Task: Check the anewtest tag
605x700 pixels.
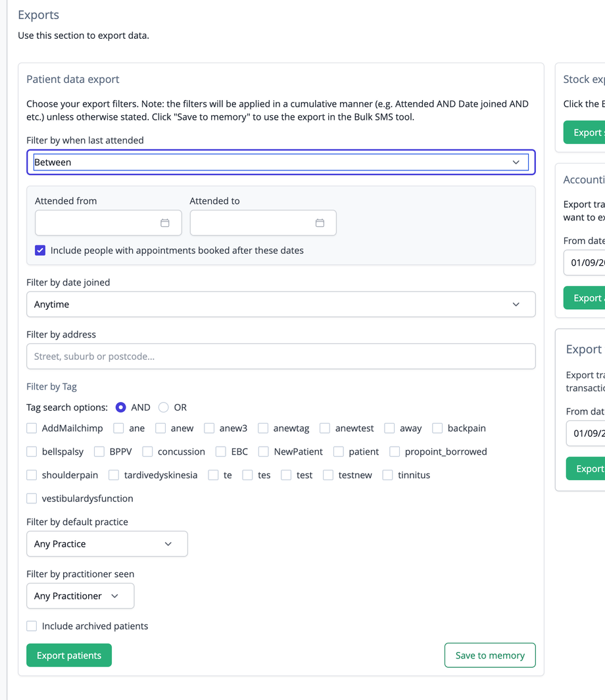Action: (x=325, y=428)
